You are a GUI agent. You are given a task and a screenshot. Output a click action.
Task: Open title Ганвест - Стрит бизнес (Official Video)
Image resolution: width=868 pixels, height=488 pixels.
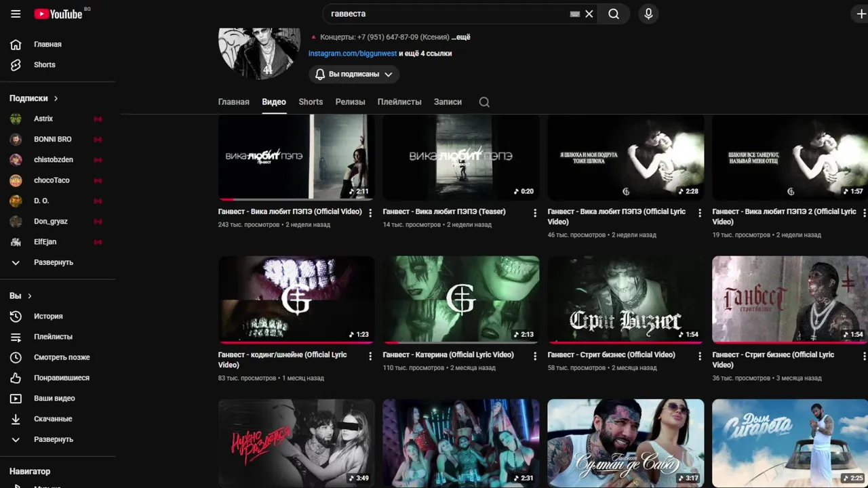click(x=612, y=354)
